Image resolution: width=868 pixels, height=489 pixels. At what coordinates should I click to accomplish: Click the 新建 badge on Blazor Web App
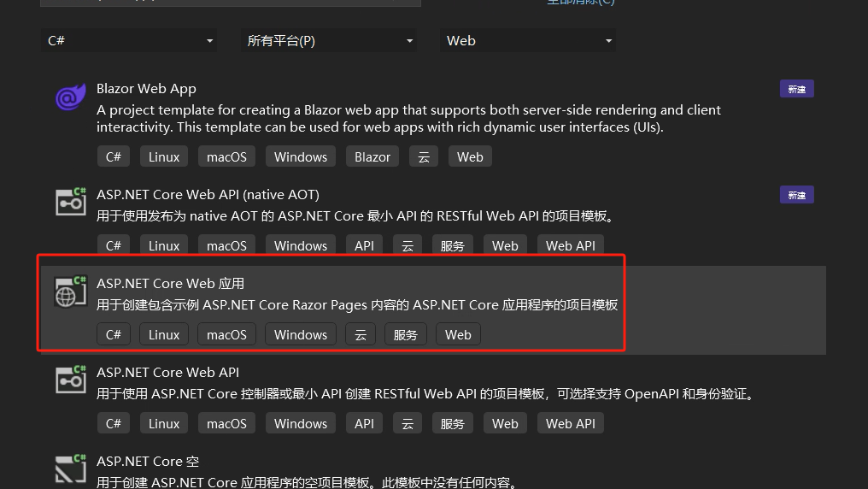[796, 89]
